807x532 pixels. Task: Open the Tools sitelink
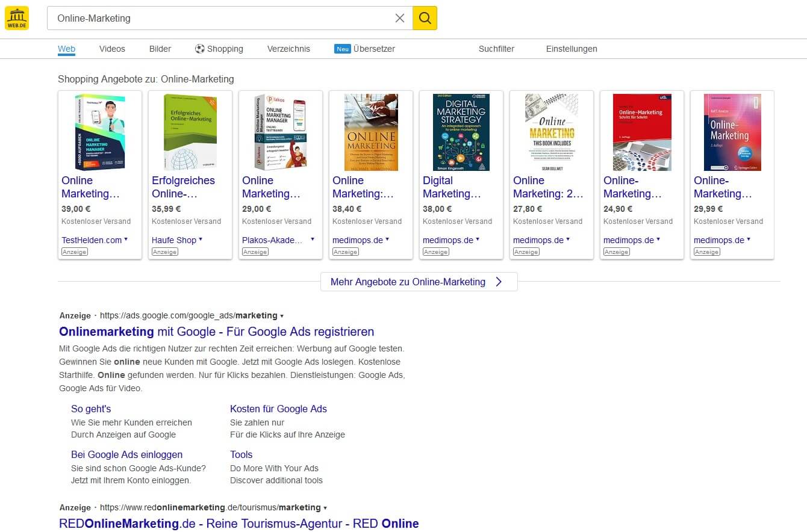pyautogui.click(x=241, y=454)
